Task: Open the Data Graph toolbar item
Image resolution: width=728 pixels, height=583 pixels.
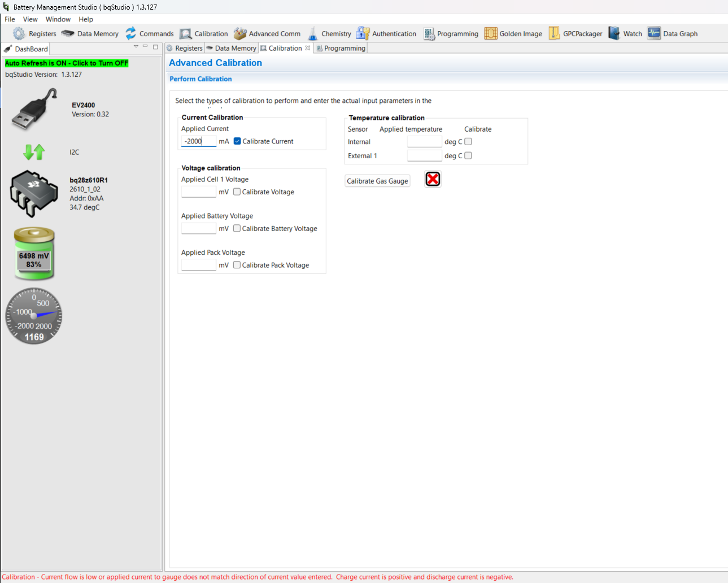Action: [673, 34]
